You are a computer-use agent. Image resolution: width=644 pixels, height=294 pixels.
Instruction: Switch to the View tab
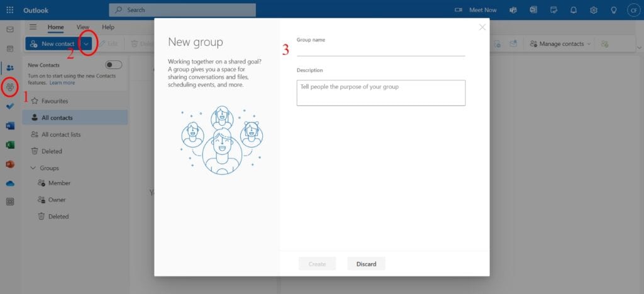click(x=82, y=27)
